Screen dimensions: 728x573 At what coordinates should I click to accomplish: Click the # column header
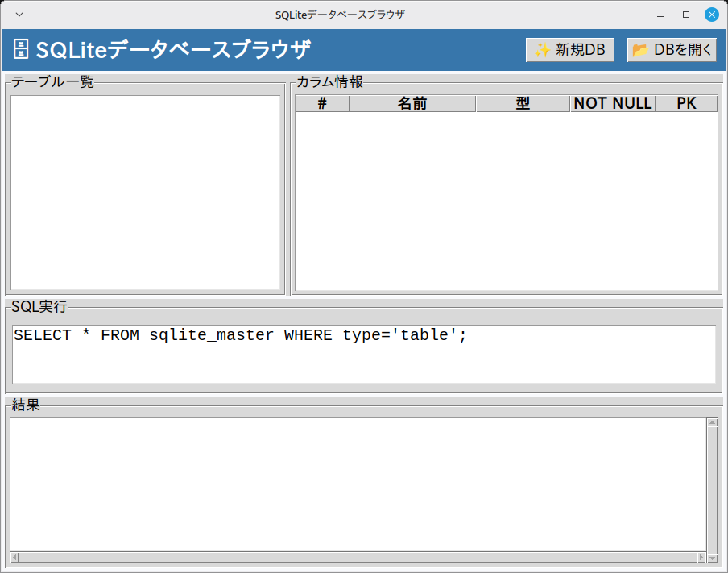coord(322,103)
